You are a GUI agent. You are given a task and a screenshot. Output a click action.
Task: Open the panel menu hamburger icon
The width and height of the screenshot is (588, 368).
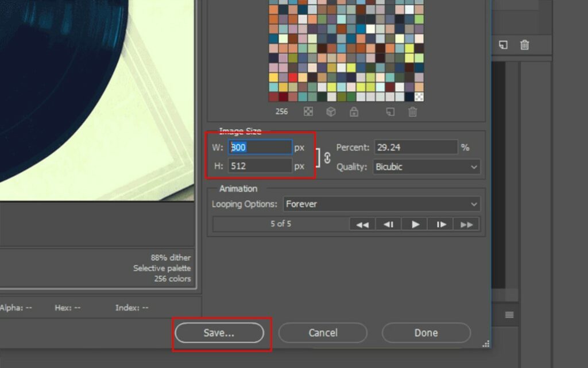[x=509, y=315]
